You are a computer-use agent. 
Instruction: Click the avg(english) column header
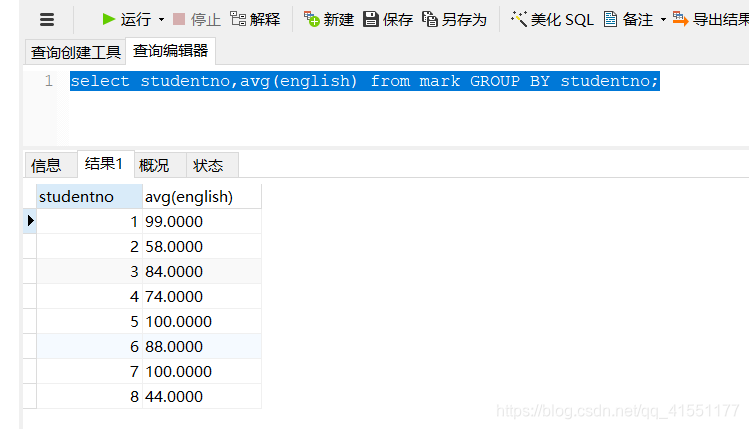(202, 196)
